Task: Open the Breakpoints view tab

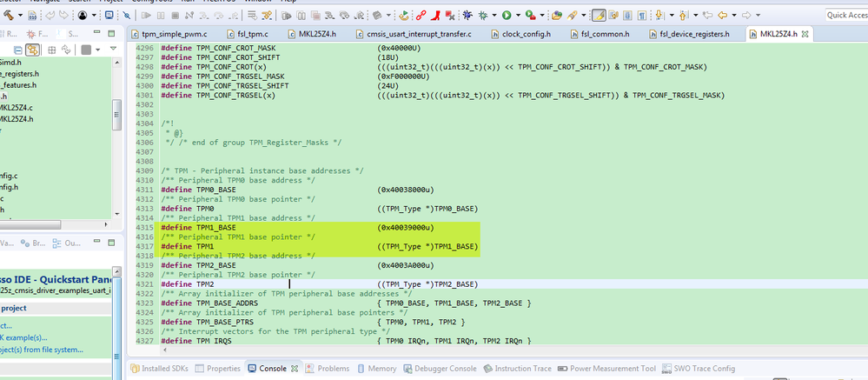Action: pos(33,243)
